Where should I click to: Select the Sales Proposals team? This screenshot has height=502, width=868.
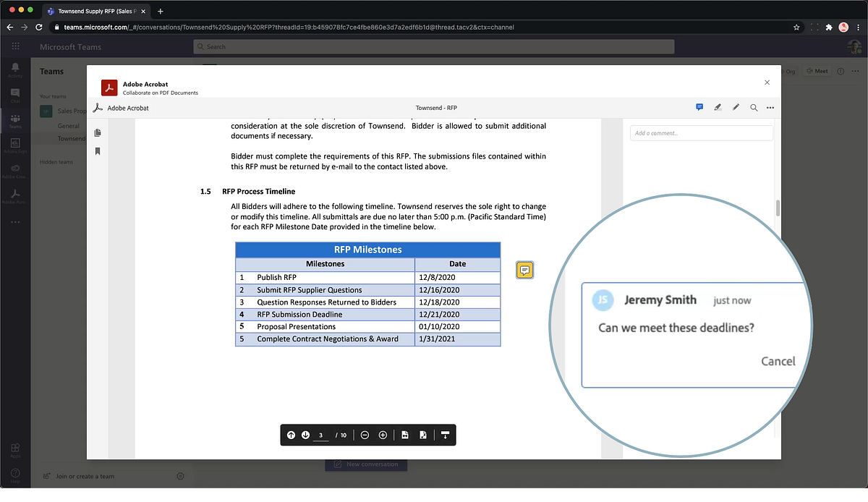pyautogui.click(x=61, y=111)
